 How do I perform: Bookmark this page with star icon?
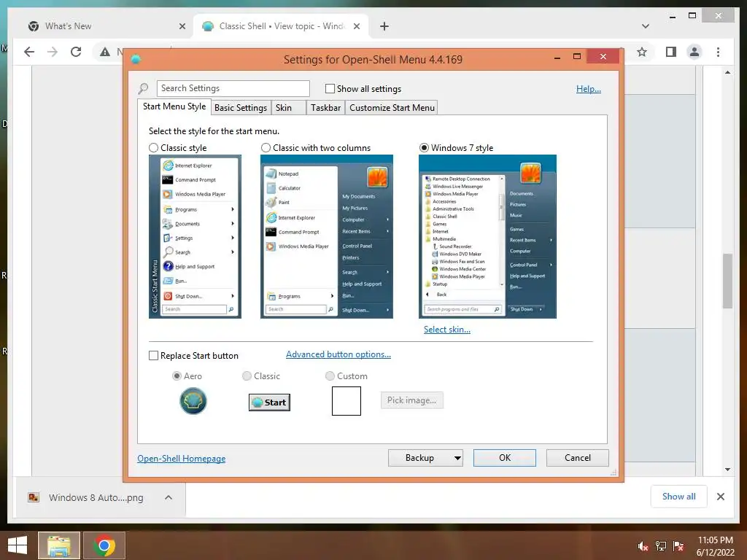(x=642, y=52)
